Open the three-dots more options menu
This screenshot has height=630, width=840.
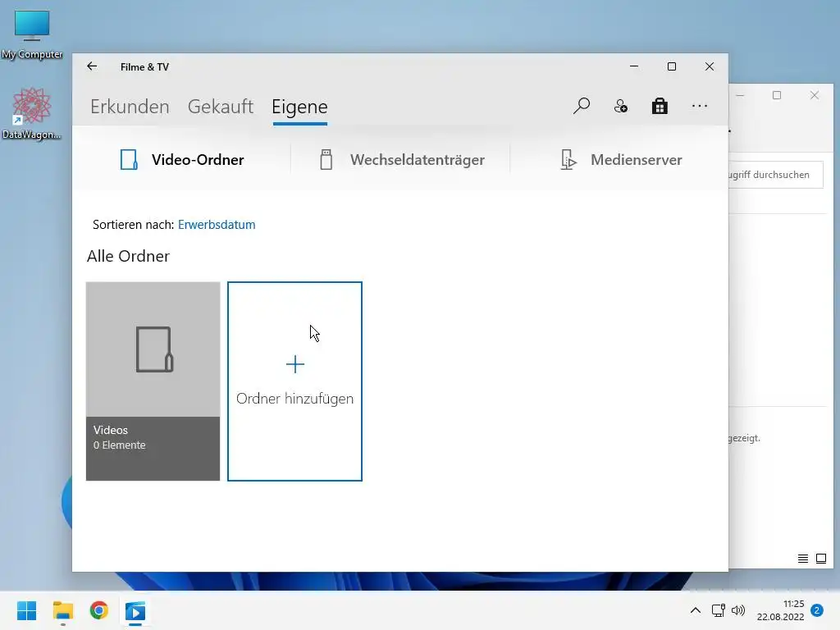coord(699,106)
